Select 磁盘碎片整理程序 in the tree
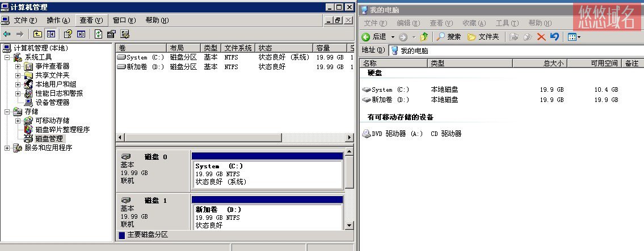The image size is (644, 251). (x=62, y=130)
